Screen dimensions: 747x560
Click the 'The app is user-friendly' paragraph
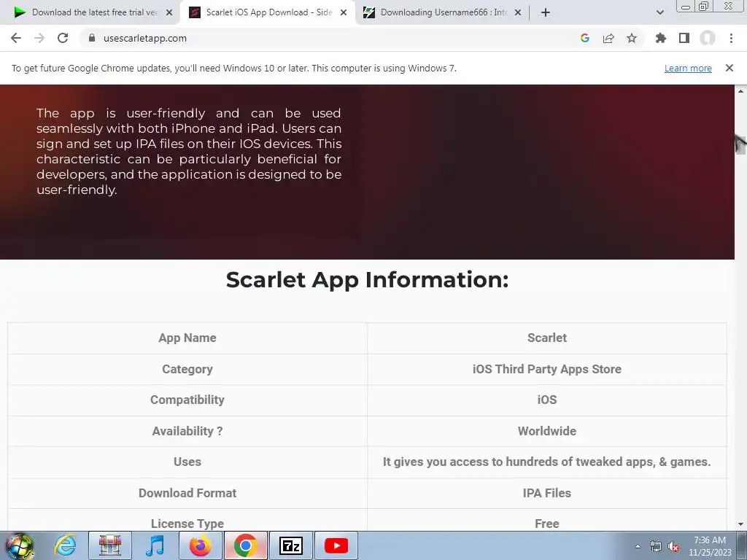click(x=189, y=152)
